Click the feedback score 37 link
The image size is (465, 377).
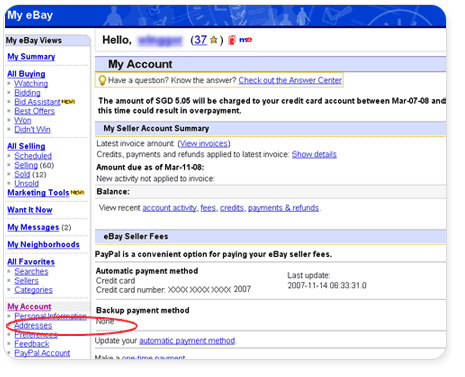(x=200, y=40)
